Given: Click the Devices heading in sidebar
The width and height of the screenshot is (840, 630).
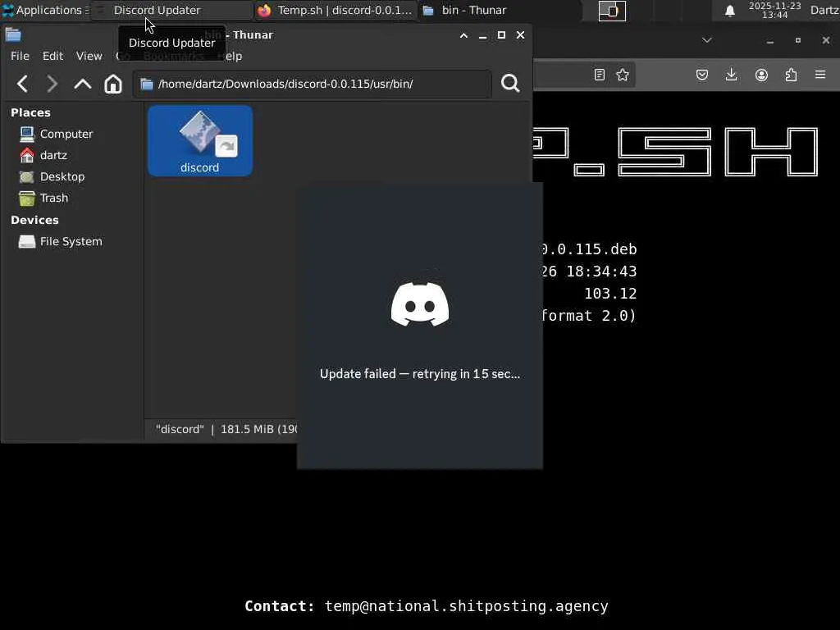Looking at the screenshot, I should pos(34,220).
